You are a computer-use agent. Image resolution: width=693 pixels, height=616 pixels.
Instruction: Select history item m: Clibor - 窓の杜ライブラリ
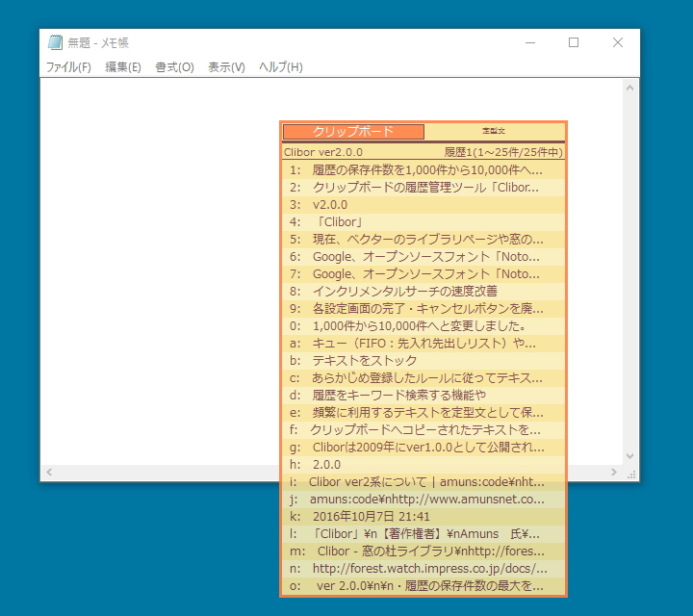(423, 552)
